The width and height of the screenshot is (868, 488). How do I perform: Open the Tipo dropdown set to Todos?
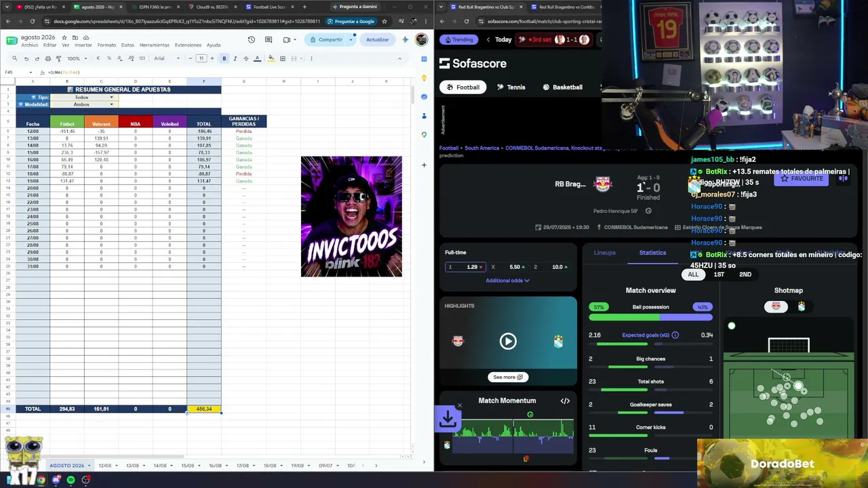coord(84,97)
